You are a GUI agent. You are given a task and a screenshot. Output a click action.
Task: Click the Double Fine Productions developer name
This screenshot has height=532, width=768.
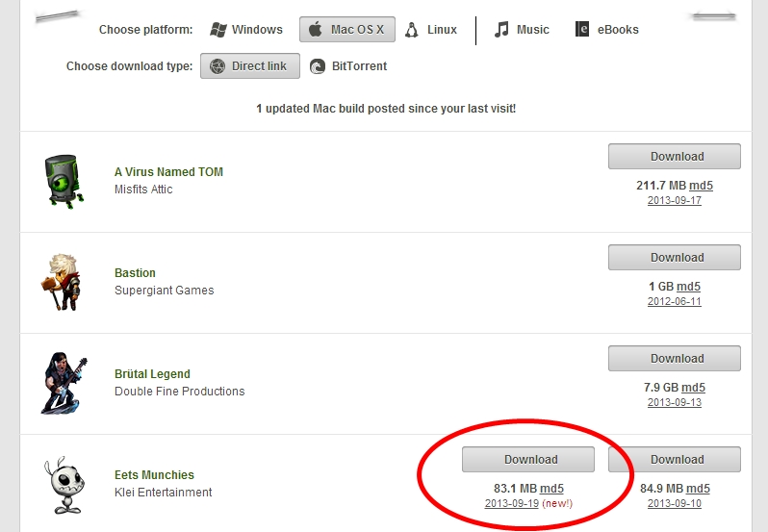(x=179, y=391)
